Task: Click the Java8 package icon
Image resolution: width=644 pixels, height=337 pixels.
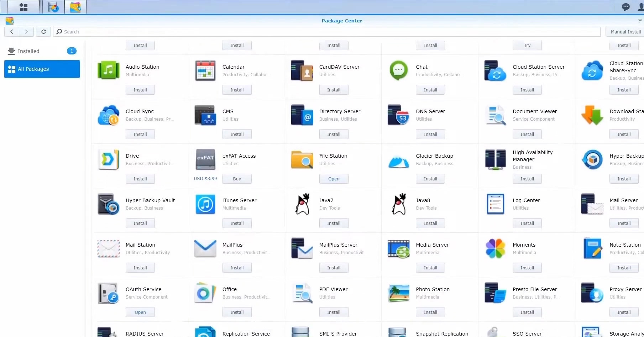Action: [x=399, y=204]
